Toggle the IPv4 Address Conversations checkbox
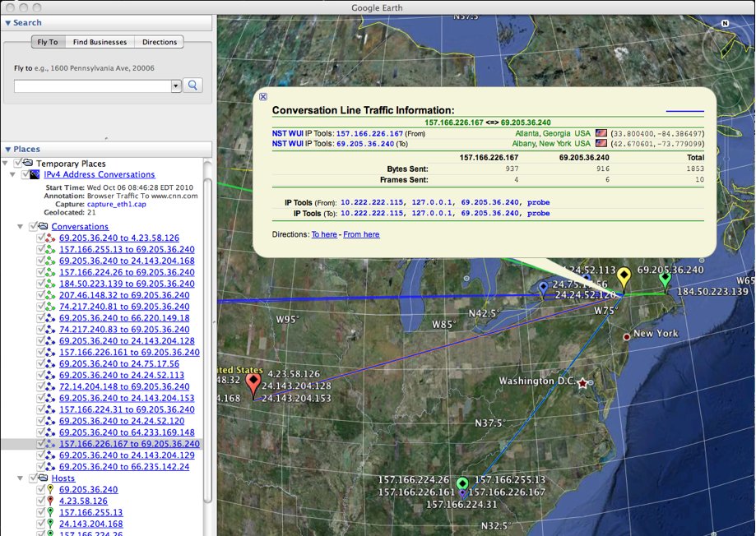 click(x=26, y=174)
